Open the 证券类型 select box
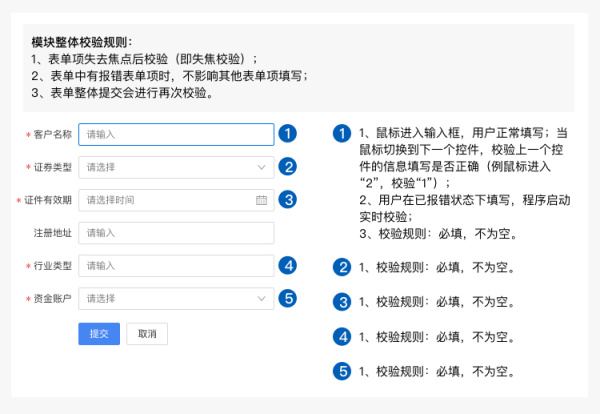The image size is (600, 414). coord(176,167)
